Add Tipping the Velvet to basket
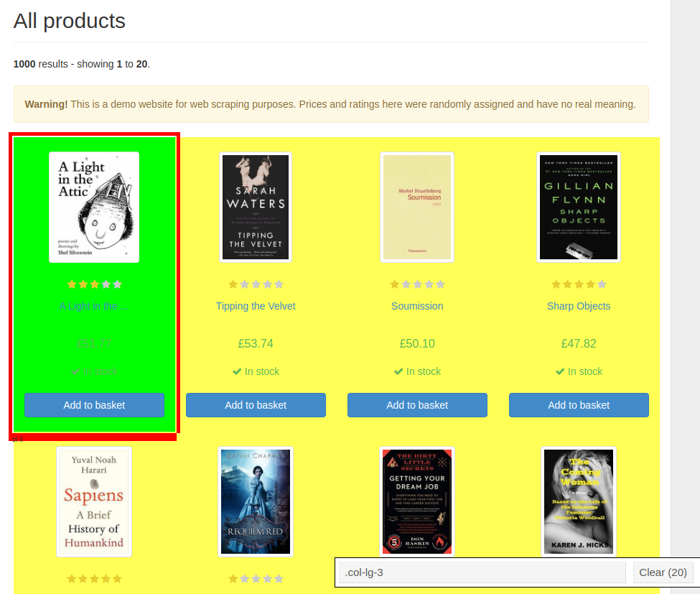The height and width of the screenshot is (594, 700). click(x=256, y=405)
